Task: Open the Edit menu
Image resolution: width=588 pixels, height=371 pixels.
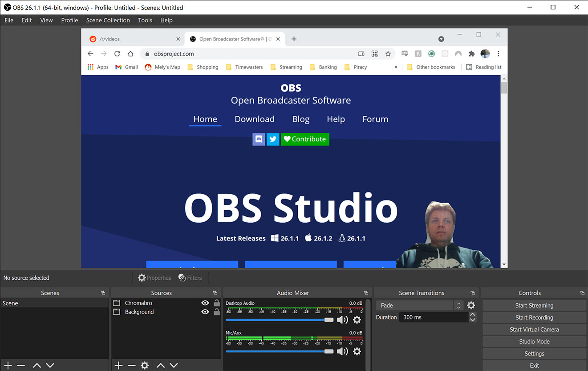Action: pos(27,20)
